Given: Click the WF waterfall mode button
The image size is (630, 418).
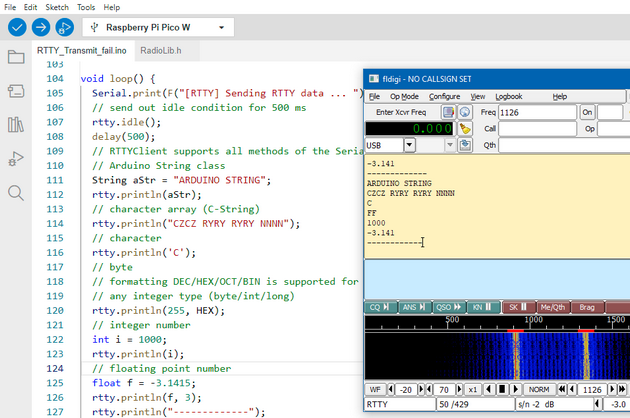Looking at the screenshot, I should 375,389.
